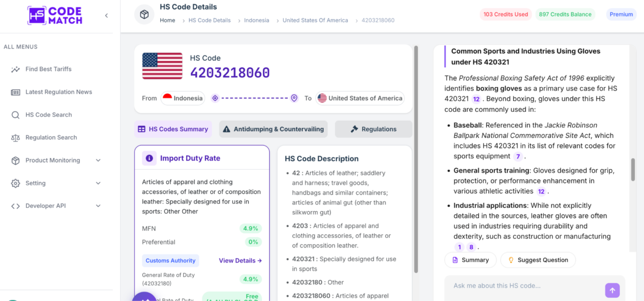Expand the Product Monitoring menu
The width and height of the screenshot is (644, 301).
98,160
